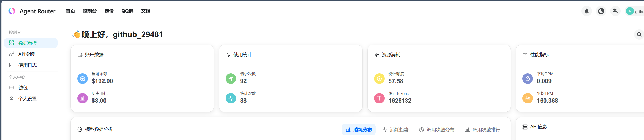This screenshot has height=140, width=644.
Task: Open the github user avatar menu
Action: [x=630, y=11]
